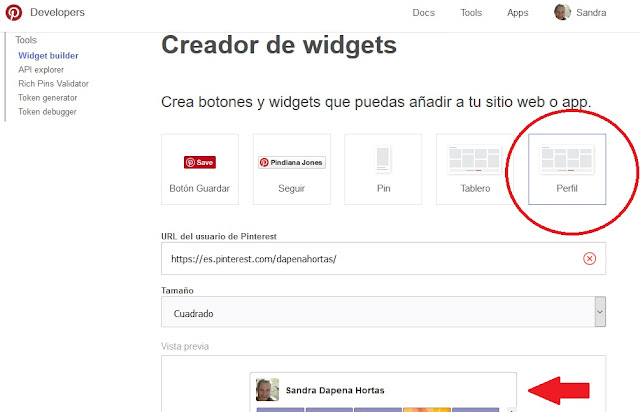Open Token generator tool
Screen dimensions: 640x412
(x=47, y=98)
